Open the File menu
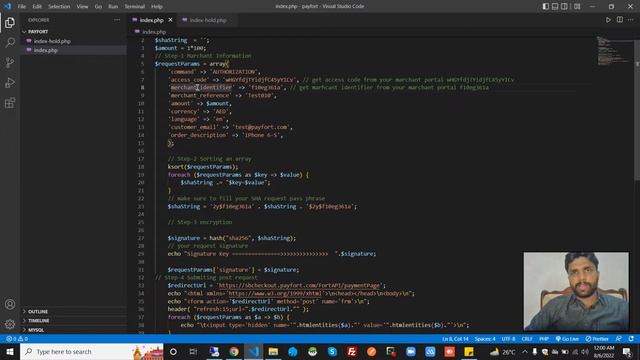Viewport: 640px width, 360px height. click(x=22, y=7)
